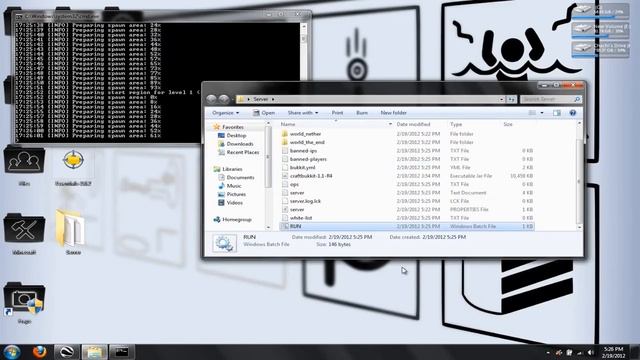This screenshot has width=640, height=360.
Task: Toggle the preview pane button
Action: (557, 113)
